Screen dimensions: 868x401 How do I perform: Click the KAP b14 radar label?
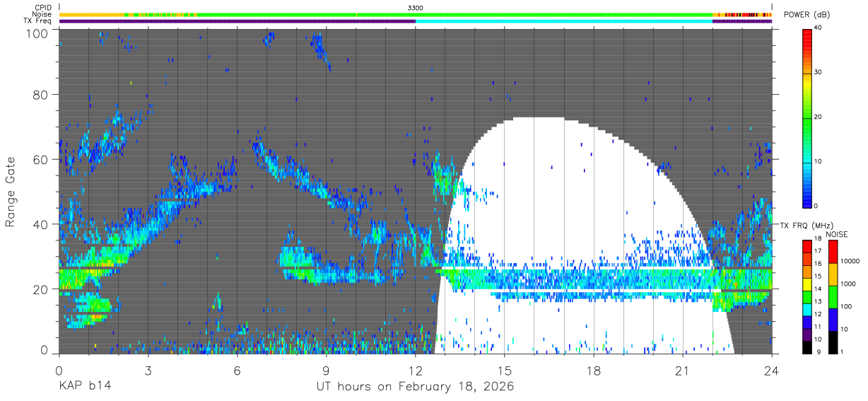84,387
